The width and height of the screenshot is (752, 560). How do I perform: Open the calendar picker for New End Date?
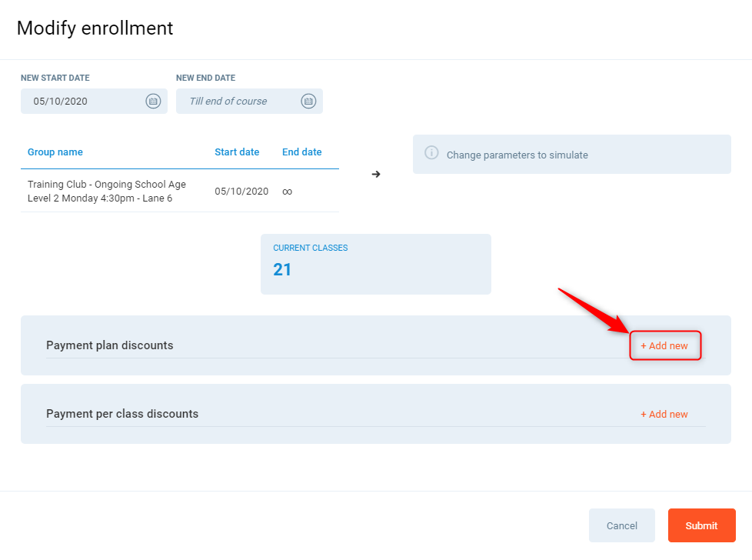coord(308,101)
